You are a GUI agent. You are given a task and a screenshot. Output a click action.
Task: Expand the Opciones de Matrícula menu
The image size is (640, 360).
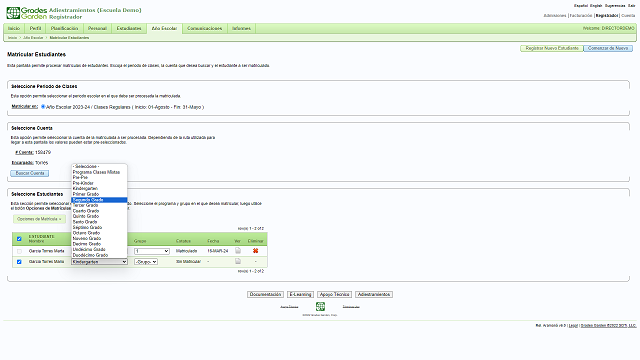coord(39,219)
